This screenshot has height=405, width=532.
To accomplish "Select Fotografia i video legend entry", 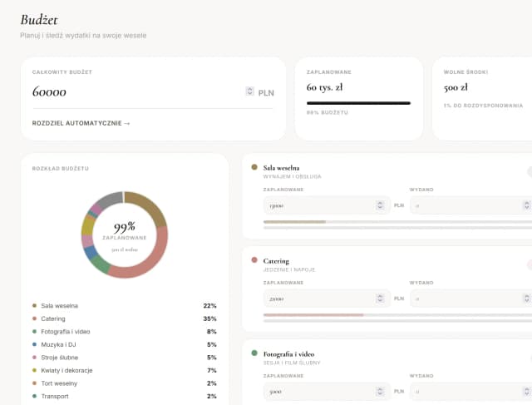I will click(124, 332).
